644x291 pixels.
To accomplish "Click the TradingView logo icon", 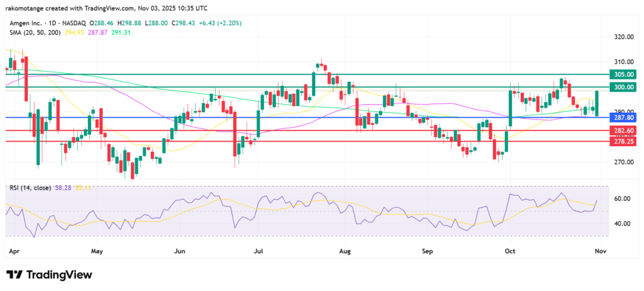I will (15, 275).
